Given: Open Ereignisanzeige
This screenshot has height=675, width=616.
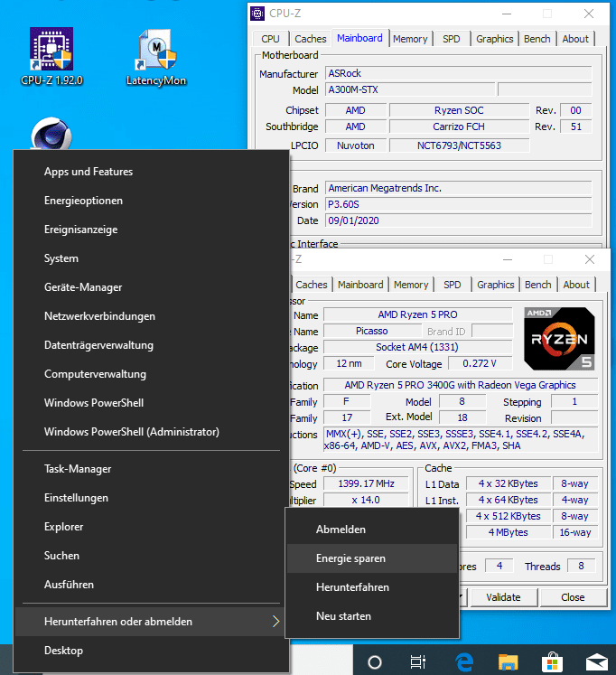Looking at the screenshot, I should [x=151, y=230].
